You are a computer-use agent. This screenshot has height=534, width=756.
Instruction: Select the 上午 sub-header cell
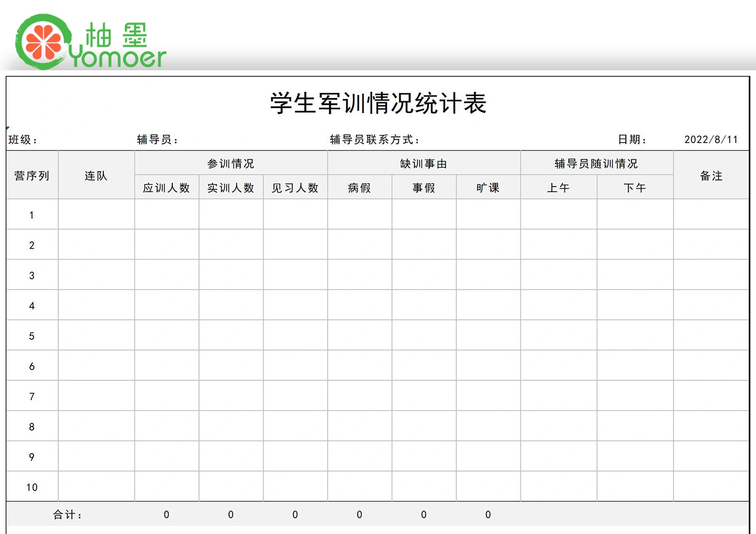559,188
